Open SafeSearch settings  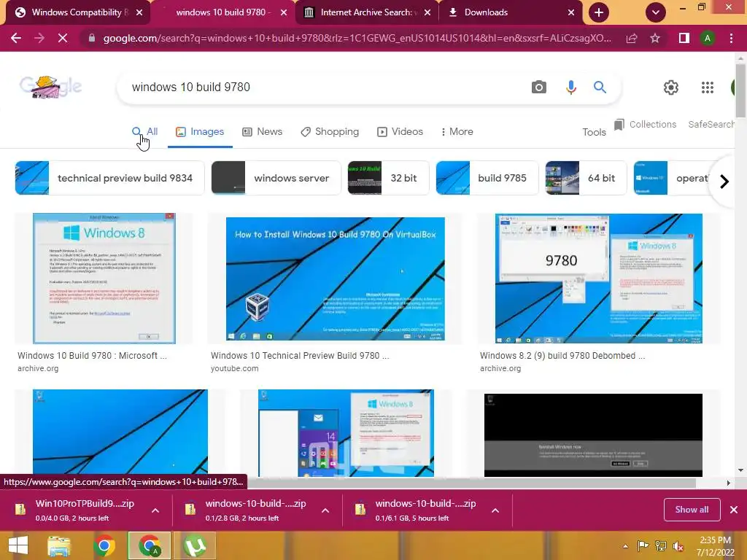coord(711,124)
